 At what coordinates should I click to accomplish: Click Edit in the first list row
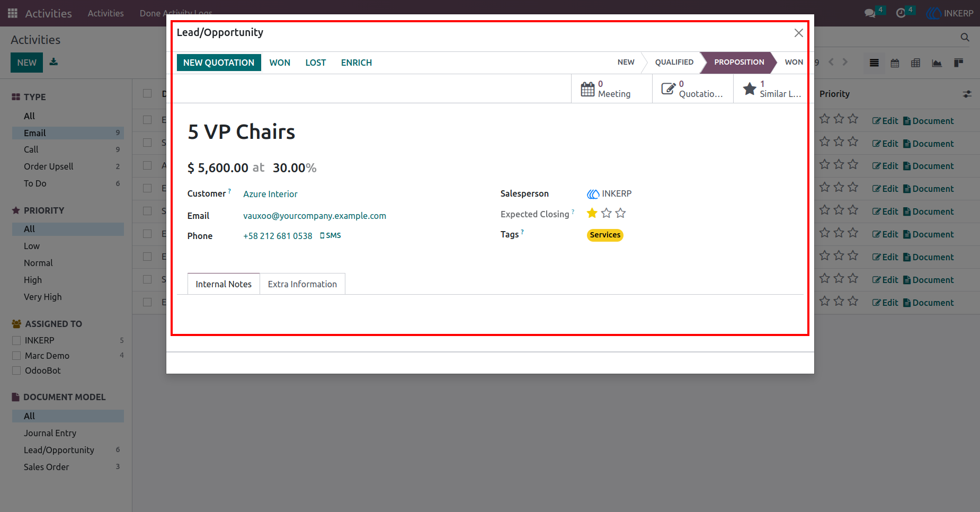click(x=885, y=121)
